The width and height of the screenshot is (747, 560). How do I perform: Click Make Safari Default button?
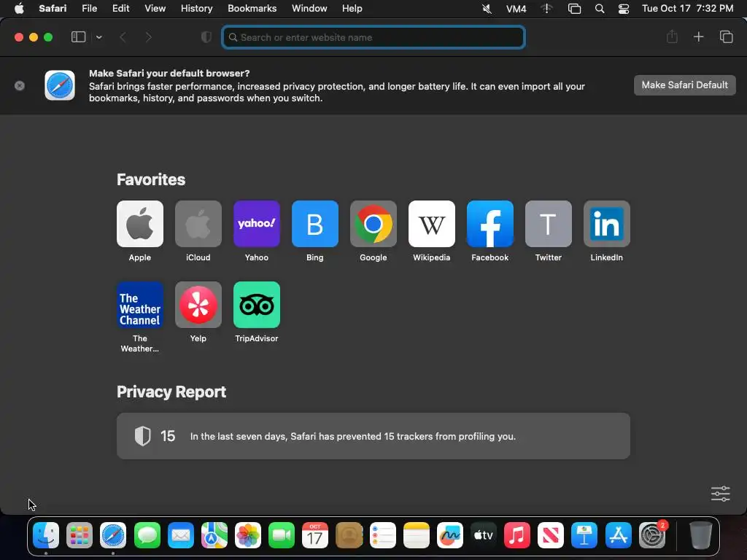point(684,85)
